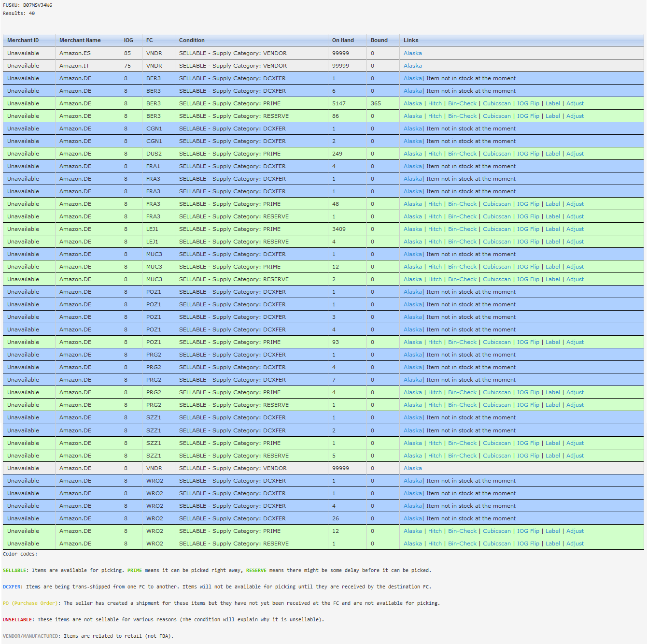Image resolution: width=647 pixels, height=644 pixels.
Task: Select On Hand value 249 for DUS2
Action: (337, 154)
